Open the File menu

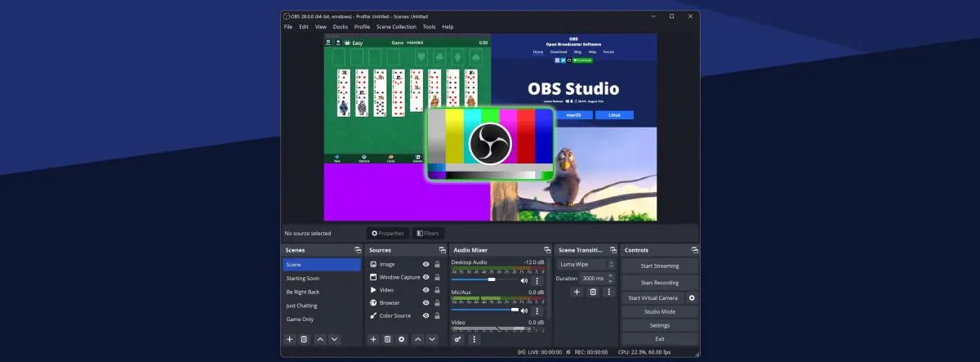(x=288, y=27)
